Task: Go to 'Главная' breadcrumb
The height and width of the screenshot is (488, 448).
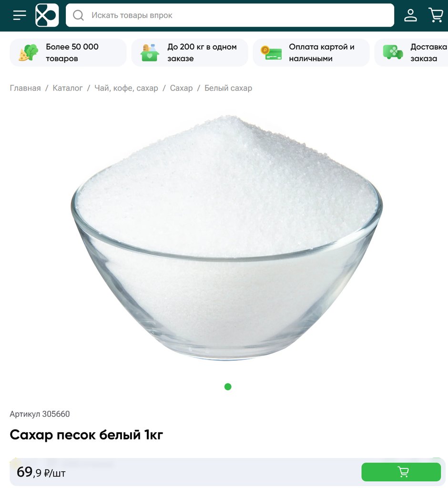Action: (x=25, y=88)
